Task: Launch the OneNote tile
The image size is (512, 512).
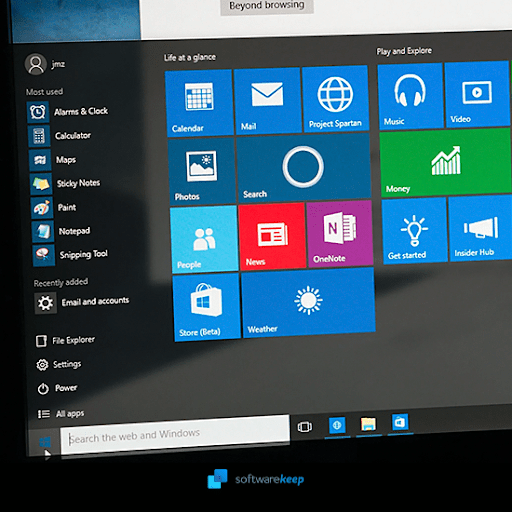Action: click(340, 234)
